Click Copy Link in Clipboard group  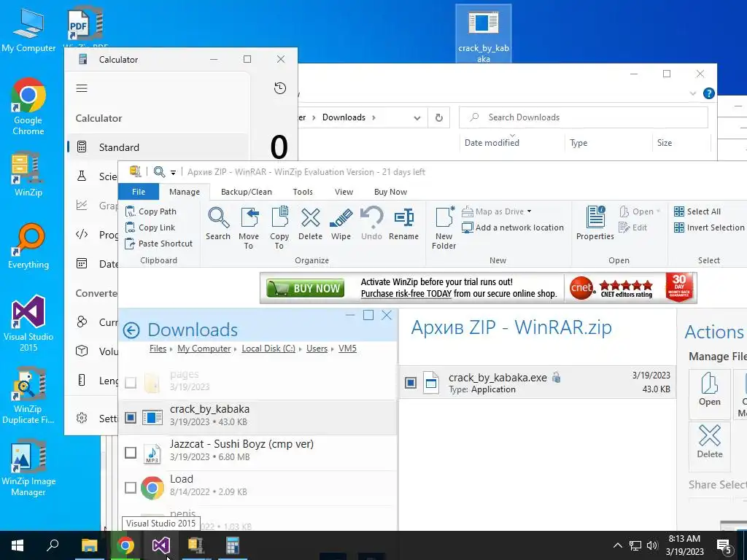pos(150,227)
